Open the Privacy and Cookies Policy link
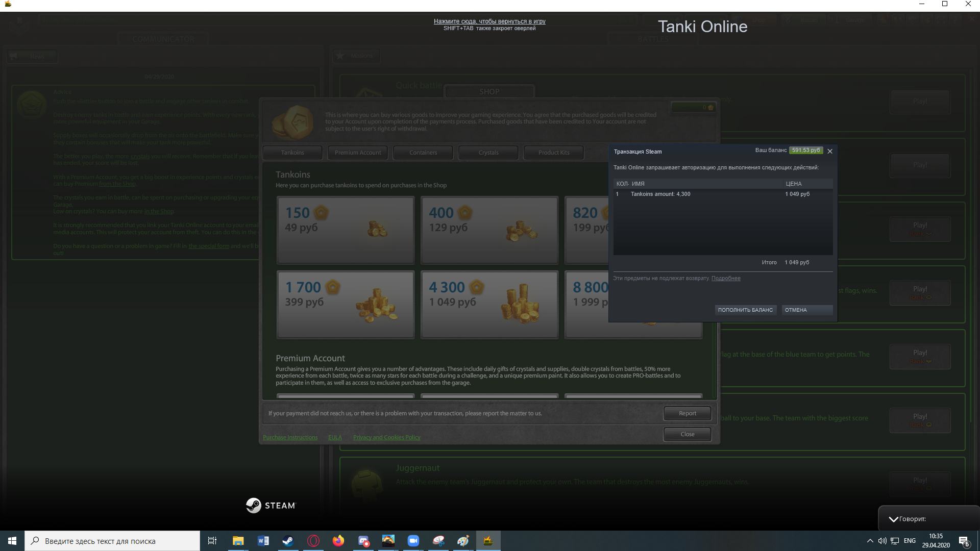 tap(387, 438)
